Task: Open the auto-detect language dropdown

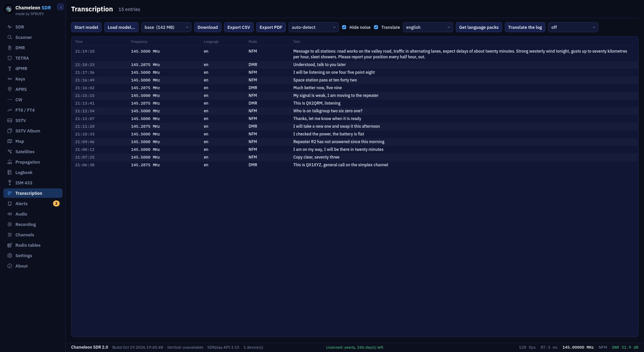Action: (314, 27)
